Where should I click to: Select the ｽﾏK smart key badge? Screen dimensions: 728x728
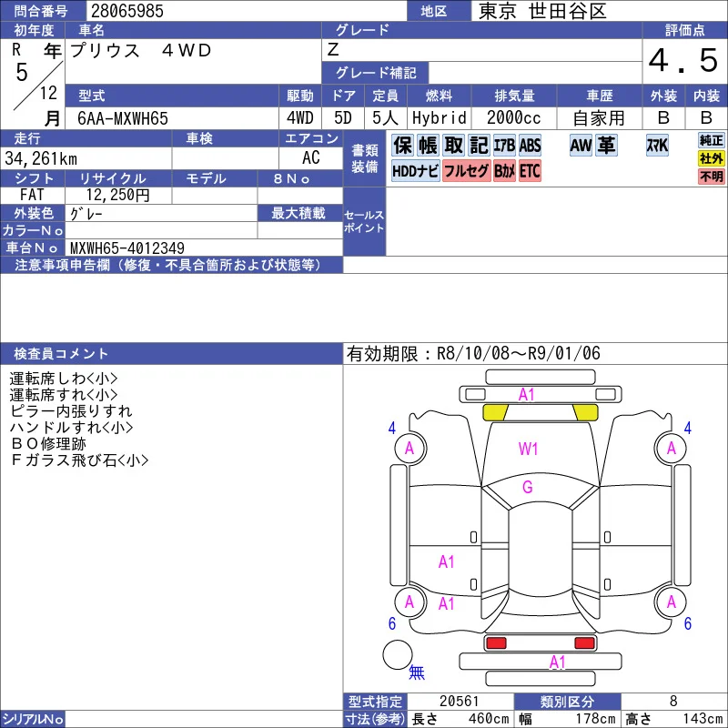657,146
